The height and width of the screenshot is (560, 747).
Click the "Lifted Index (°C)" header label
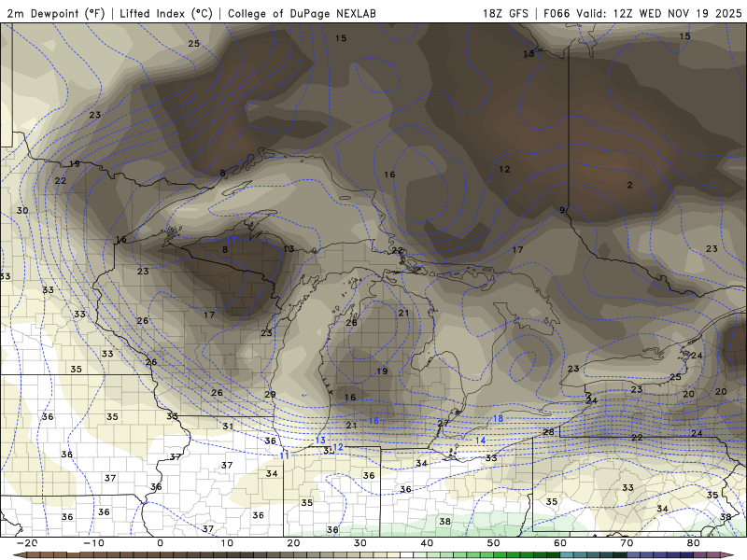tap(166, 13)
